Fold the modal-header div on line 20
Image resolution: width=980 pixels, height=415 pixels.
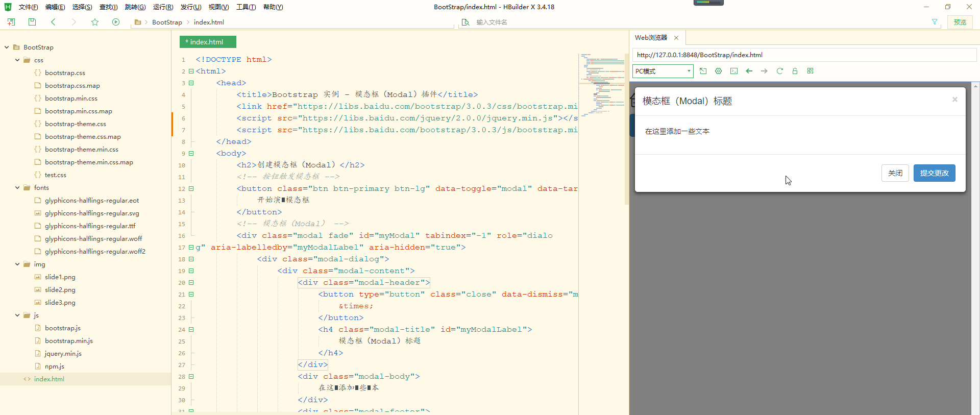pyautogui.click(x=191, y=282)
